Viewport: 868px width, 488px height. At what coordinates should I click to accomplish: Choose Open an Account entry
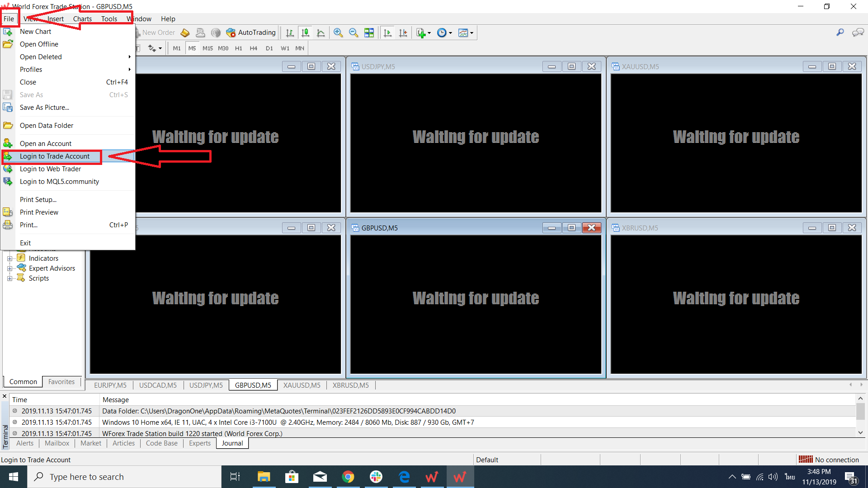(68, 144)
